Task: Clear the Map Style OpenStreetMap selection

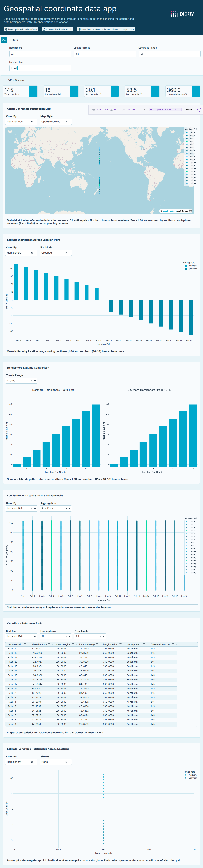Action: [66, 122]
